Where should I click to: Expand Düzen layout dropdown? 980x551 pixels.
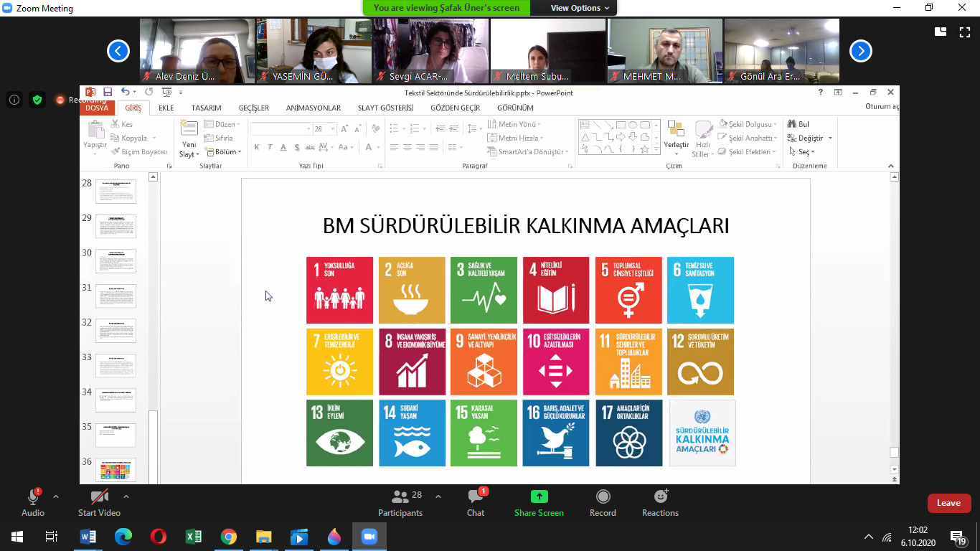[x=222, y=124]
